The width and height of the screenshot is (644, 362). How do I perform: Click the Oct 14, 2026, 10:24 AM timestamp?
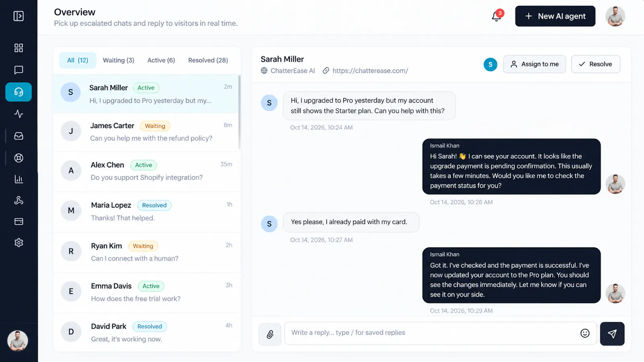(x=321, y=128)
